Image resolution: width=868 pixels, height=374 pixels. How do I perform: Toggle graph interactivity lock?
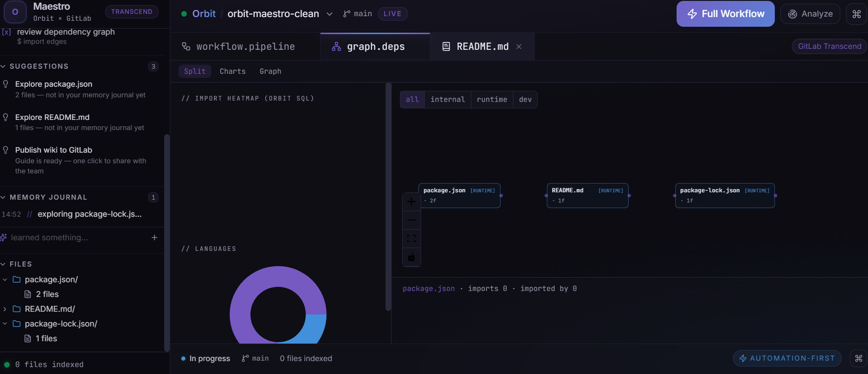click(x=411, y=257)
